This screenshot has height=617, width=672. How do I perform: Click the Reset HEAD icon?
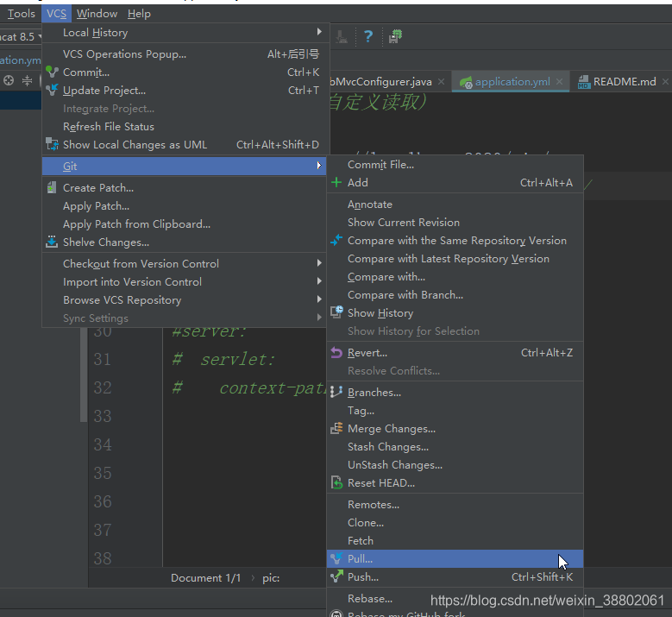point(336,482)
